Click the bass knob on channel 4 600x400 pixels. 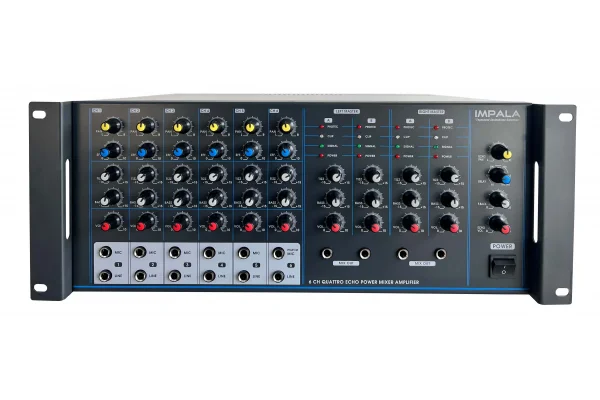pyautogui.click(x=217, y=198)
